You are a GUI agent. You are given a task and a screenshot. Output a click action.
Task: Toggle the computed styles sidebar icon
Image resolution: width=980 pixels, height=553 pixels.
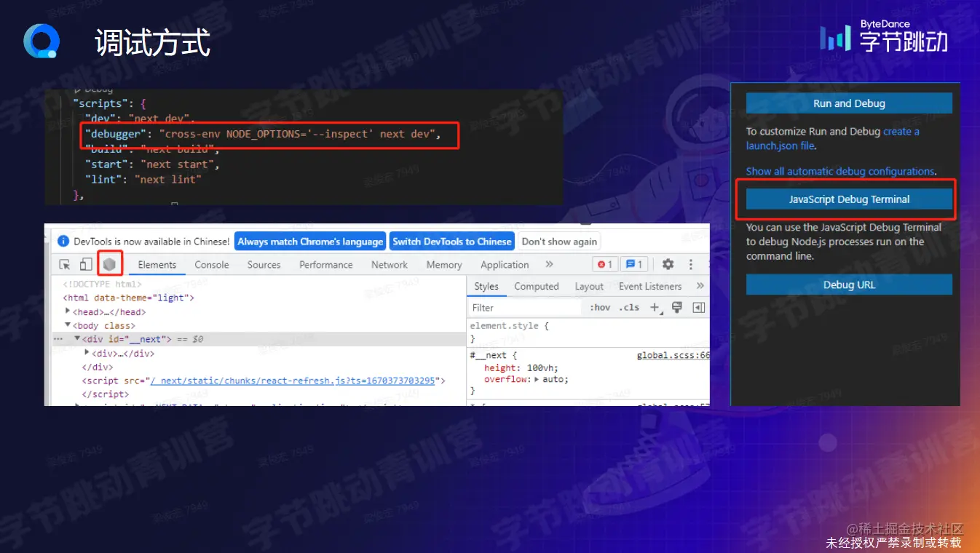[x=699, y=308]
